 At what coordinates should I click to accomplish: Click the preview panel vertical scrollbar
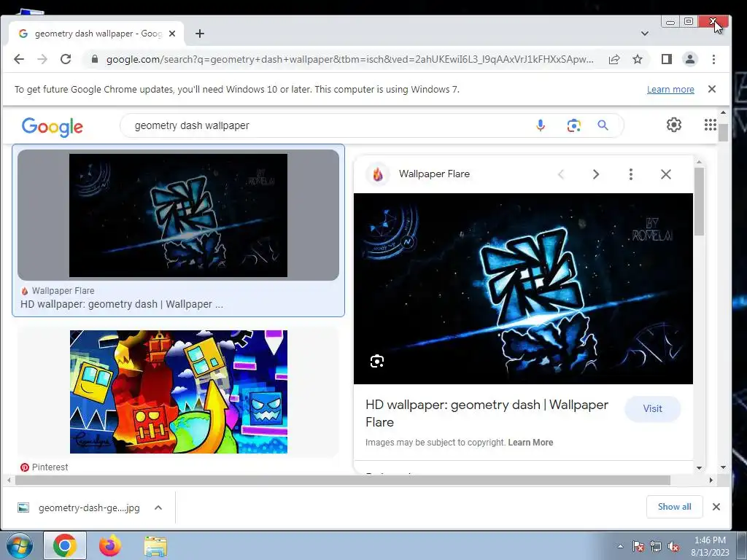click(699, 202)
